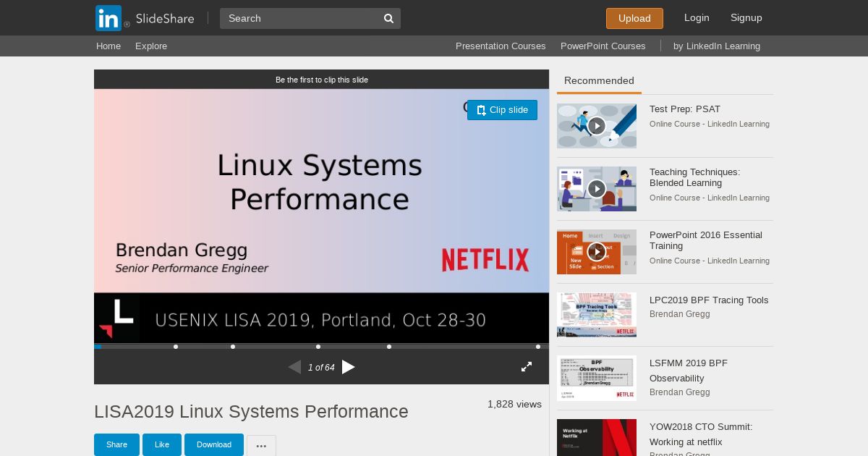
Task: Jump to the last marker on progress bar
Action: (x=538, y=347)
